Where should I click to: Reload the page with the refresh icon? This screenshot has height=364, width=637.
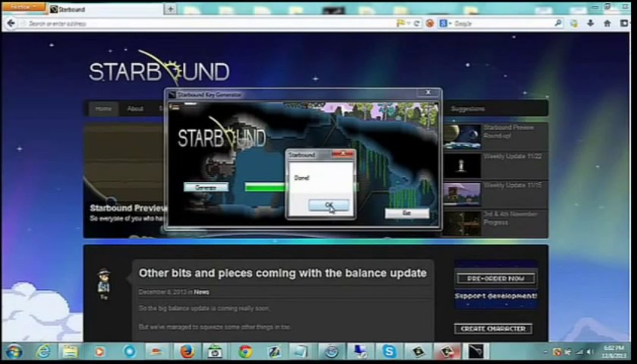coord(417,23)
